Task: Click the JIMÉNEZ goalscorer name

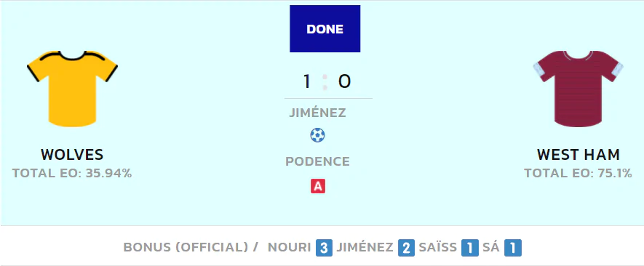Action: coord(317,113)
